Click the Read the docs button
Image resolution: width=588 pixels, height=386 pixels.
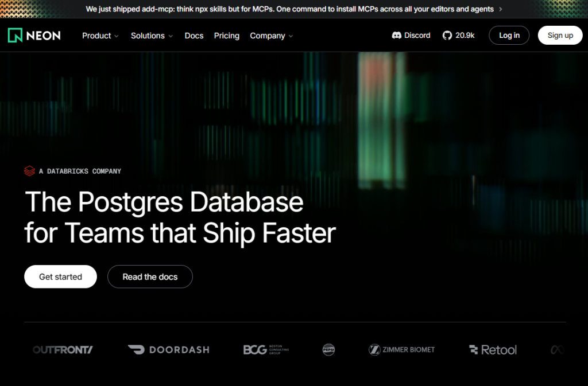(x=150, y=276)
